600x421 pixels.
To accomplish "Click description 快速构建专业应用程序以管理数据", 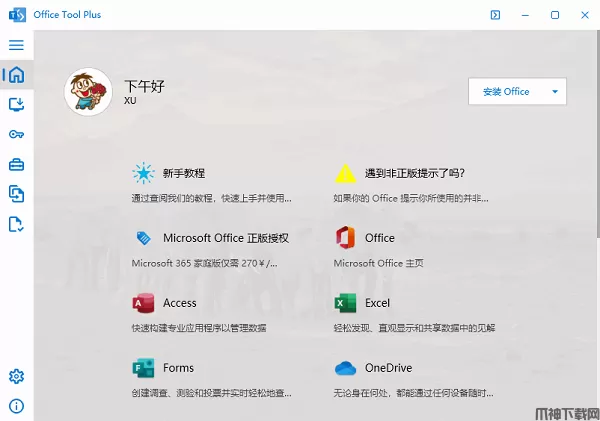I will (199, 328).
